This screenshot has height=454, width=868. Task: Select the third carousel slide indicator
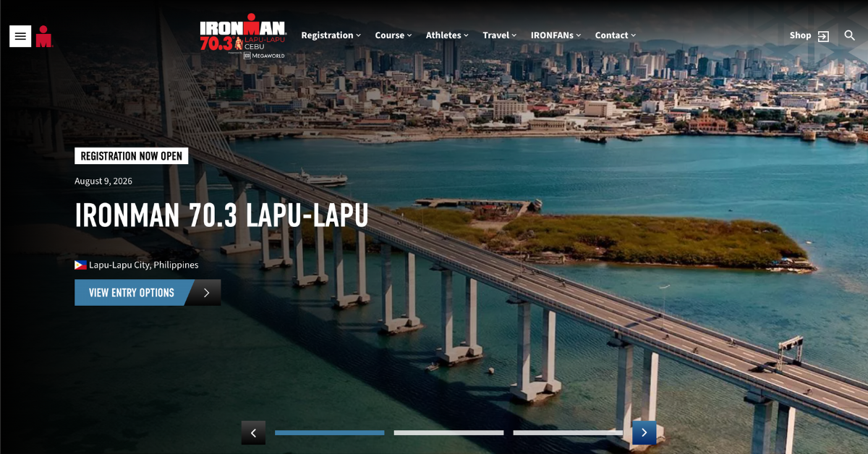568,433
